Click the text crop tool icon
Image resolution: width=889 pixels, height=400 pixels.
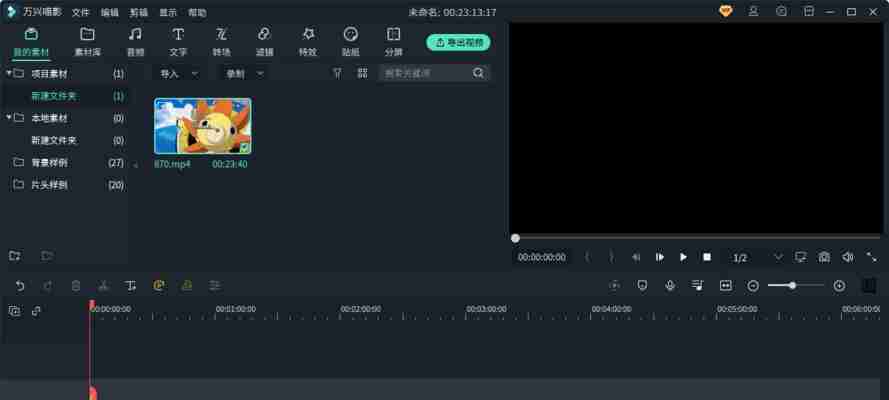(x=131, y=286)
